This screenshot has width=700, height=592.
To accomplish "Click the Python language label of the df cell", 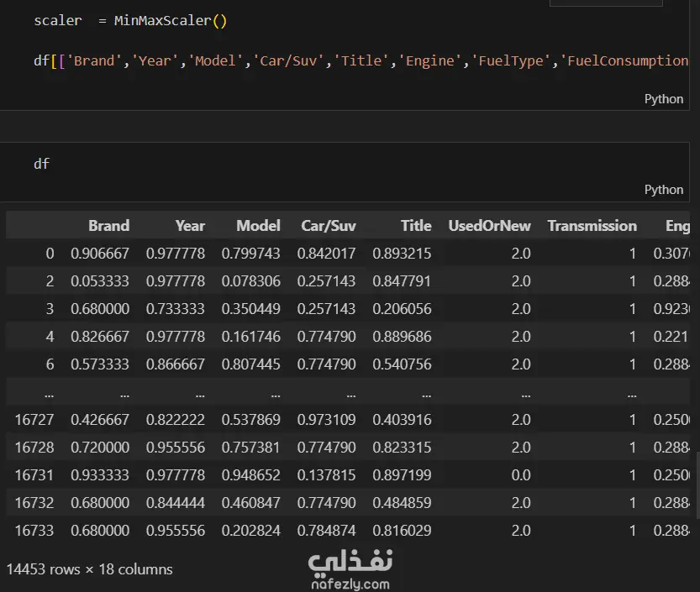I will pyautogui.click(x=664, y=190).
